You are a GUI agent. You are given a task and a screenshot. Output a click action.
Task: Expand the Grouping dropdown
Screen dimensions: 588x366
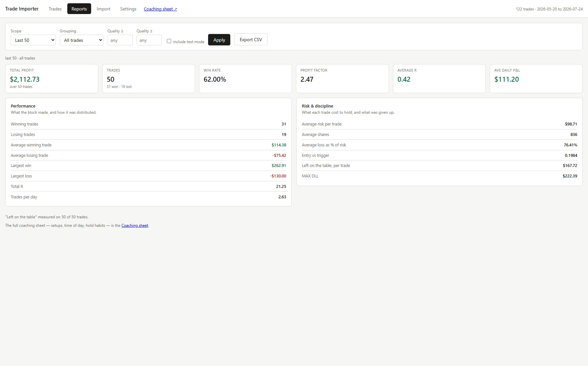(x=82, y=40)
